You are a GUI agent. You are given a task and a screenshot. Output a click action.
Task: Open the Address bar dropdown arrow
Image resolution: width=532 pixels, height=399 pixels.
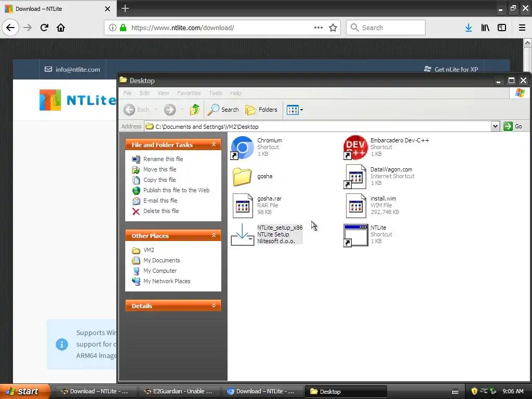point(495,127)
